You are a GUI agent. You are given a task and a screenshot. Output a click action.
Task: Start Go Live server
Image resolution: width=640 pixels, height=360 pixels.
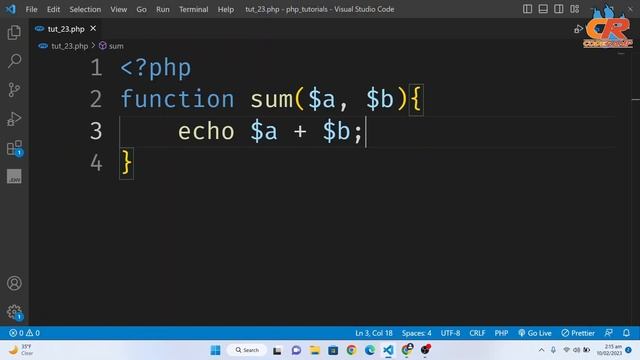coord(535,333)
